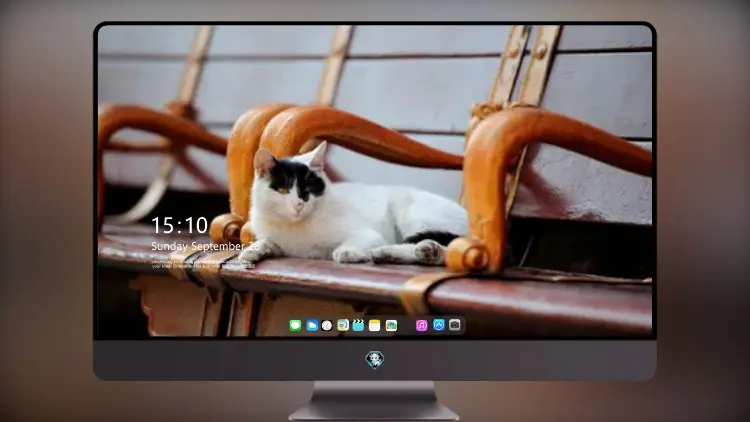This screenshot has width=750, height=422.
Task: Open the Clock app from the dock
Action: point(327,325)
